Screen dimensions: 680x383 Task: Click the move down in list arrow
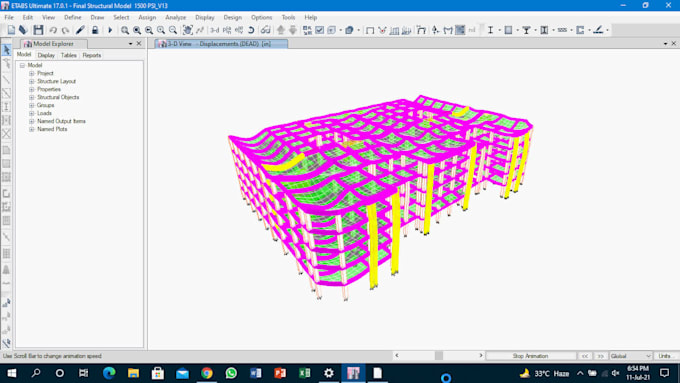click(x=293, y=30)
